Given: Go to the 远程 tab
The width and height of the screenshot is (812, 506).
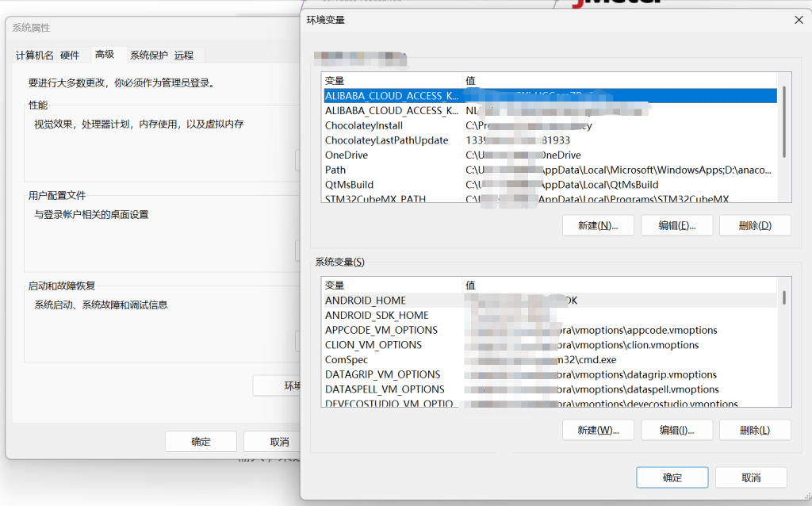Looking at the screenshot, I should (184, 55).
